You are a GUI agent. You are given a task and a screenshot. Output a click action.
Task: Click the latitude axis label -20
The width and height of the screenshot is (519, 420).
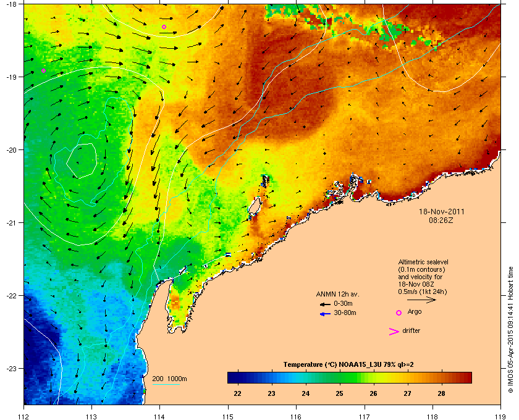tap(12, 150)
